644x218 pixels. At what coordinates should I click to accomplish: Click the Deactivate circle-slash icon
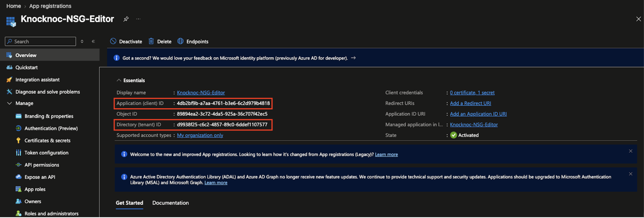(113, 41)
